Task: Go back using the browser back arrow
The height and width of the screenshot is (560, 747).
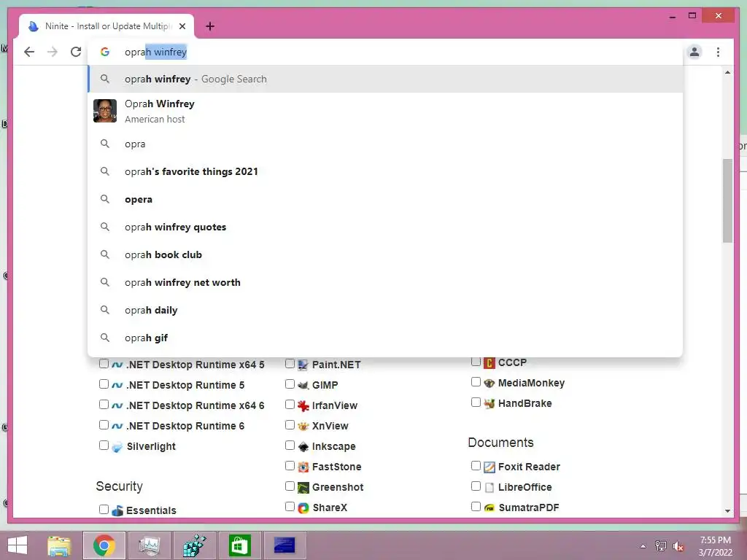Action: click(29, 52)
